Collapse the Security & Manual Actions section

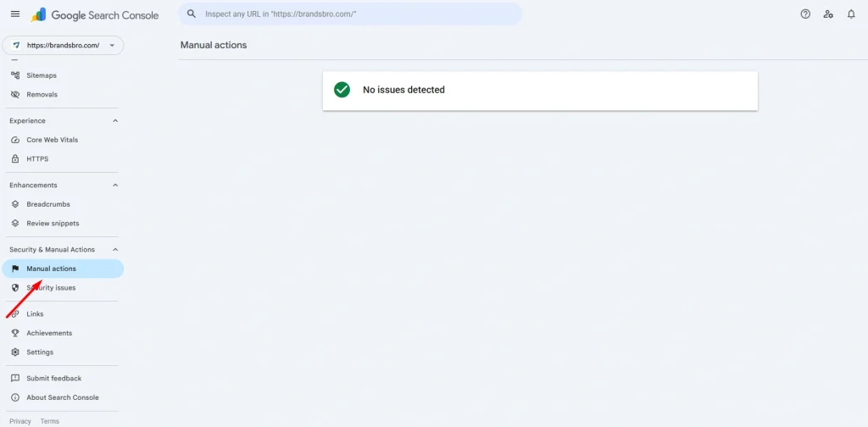(115, 249)
